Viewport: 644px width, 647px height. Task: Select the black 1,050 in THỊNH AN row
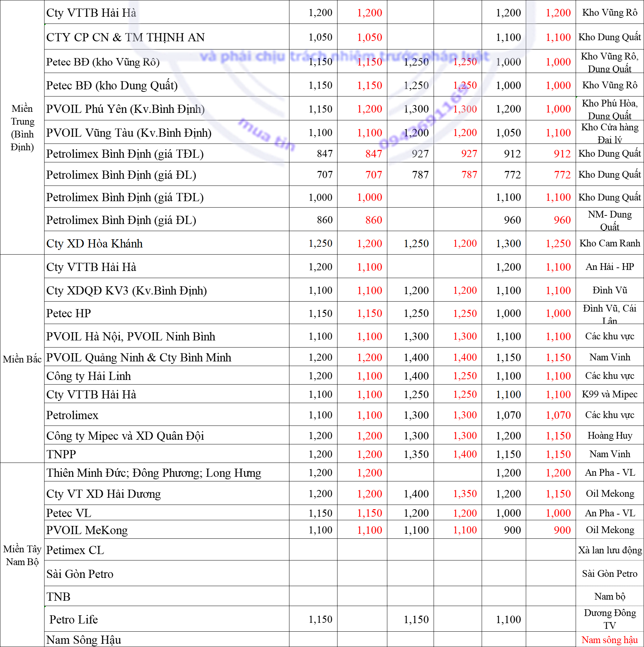tap(320, 37)
